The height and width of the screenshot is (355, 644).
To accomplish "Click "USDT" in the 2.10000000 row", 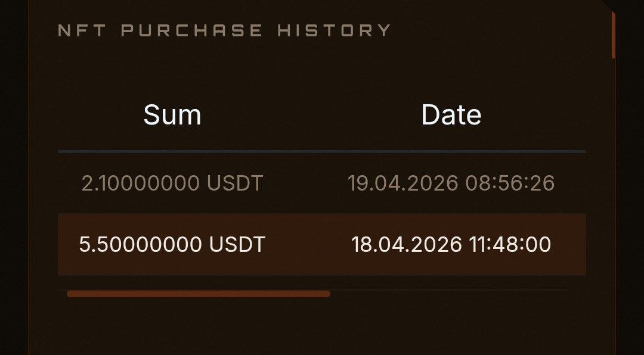I will coord(234,183).
